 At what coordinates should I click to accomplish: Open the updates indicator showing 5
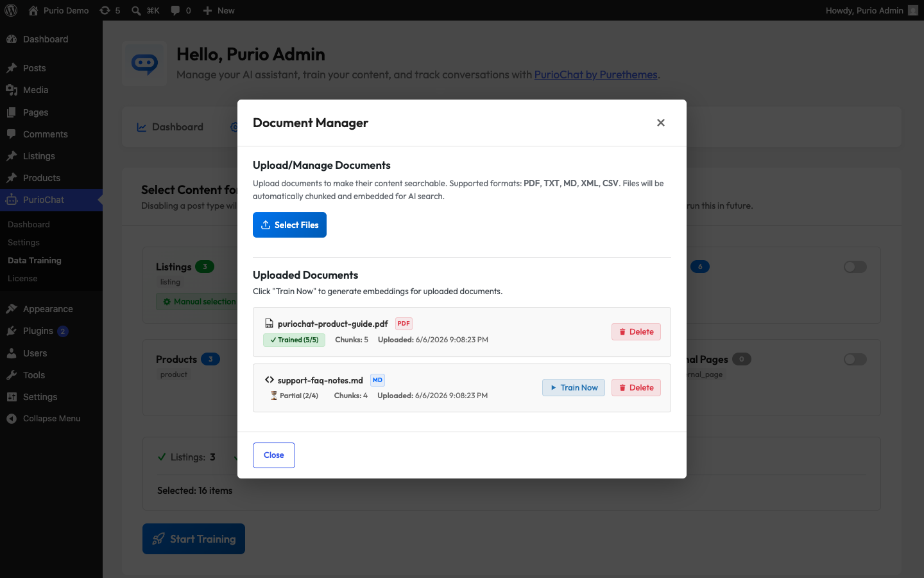pos(110,10)
